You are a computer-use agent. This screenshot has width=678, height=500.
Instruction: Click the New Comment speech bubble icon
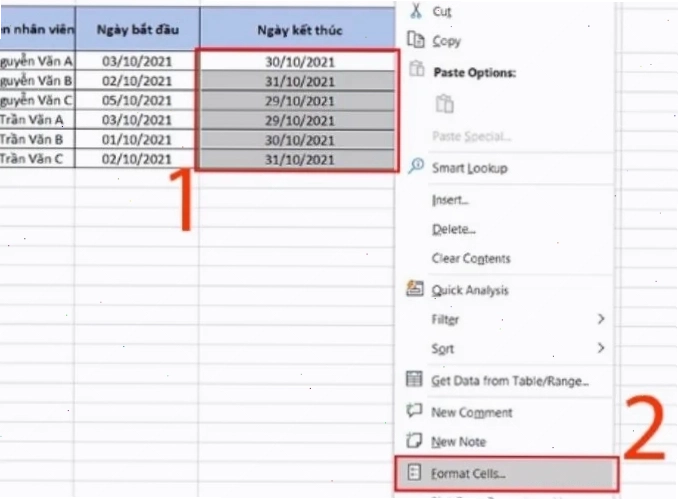click(x=414, y=410)
